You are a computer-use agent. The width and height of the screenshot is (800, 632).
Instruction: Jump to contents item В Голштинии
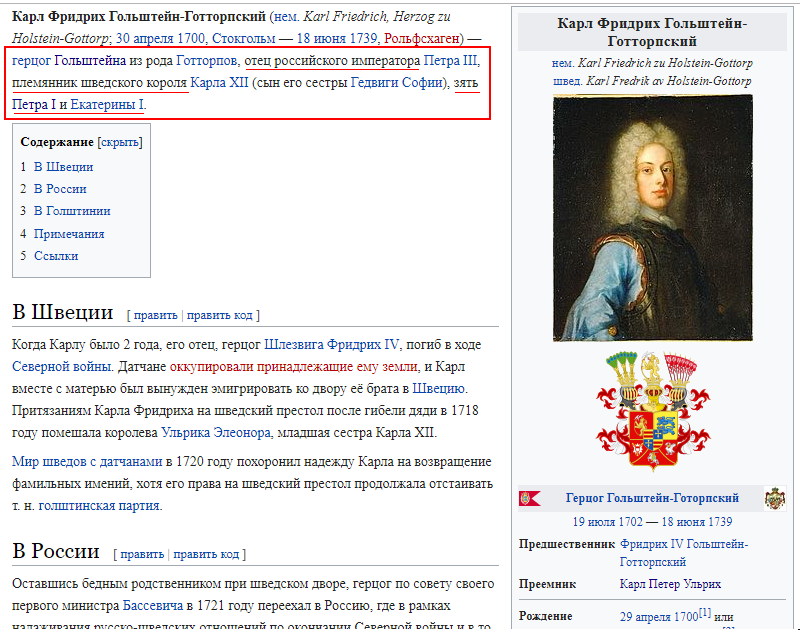72,211
